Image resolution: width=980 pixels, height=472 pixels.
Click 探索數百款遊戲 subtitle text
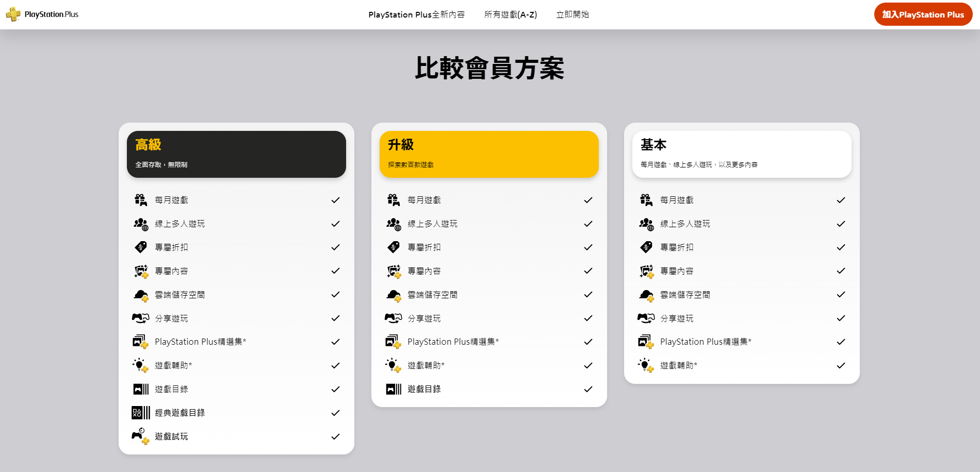pyautogui.click(x=411, y=165)
